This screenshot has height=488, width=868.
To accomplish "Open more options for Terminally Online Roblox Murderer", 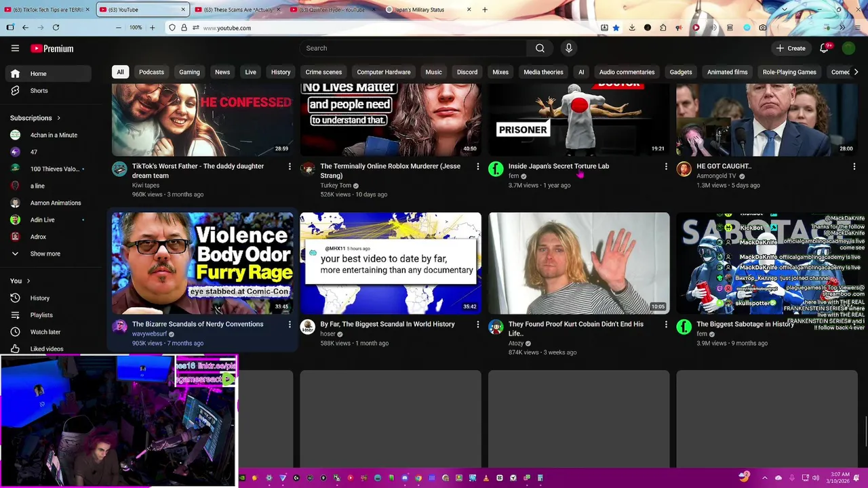I will pos(477,167).
